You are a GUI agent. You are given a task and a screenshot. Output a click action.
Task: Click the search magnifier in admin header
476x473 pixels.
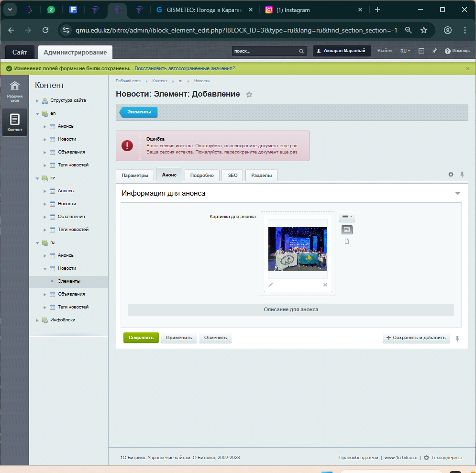(301, 51)
